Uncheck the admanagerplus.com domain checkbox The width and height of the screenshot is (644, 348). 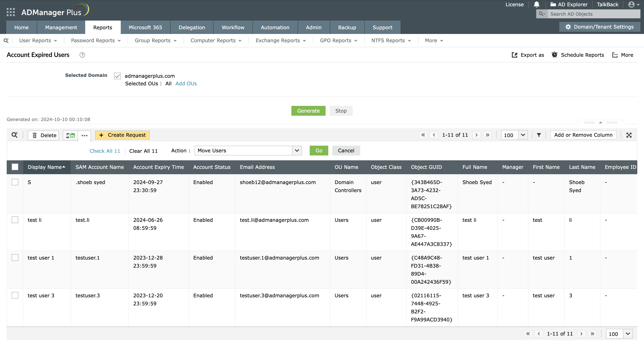[117, 76]
